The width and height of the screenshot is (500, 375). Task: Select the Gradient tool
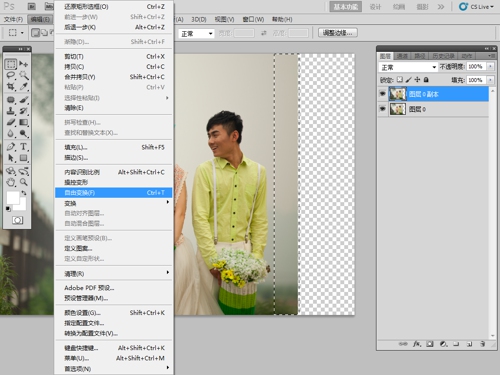point(23,122)
